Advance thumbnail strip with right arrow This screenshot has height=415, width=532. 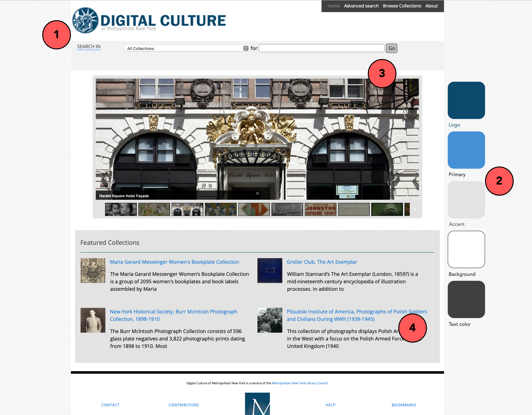coord(415,209)
